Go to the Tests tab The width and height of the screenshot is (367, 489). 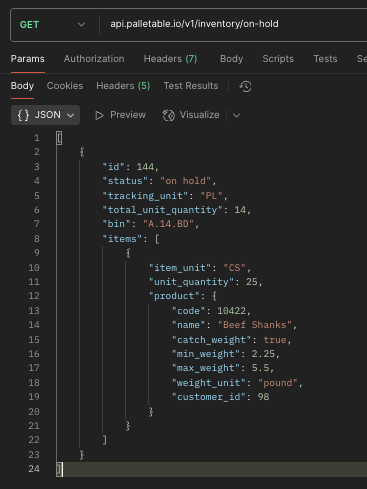325,59
